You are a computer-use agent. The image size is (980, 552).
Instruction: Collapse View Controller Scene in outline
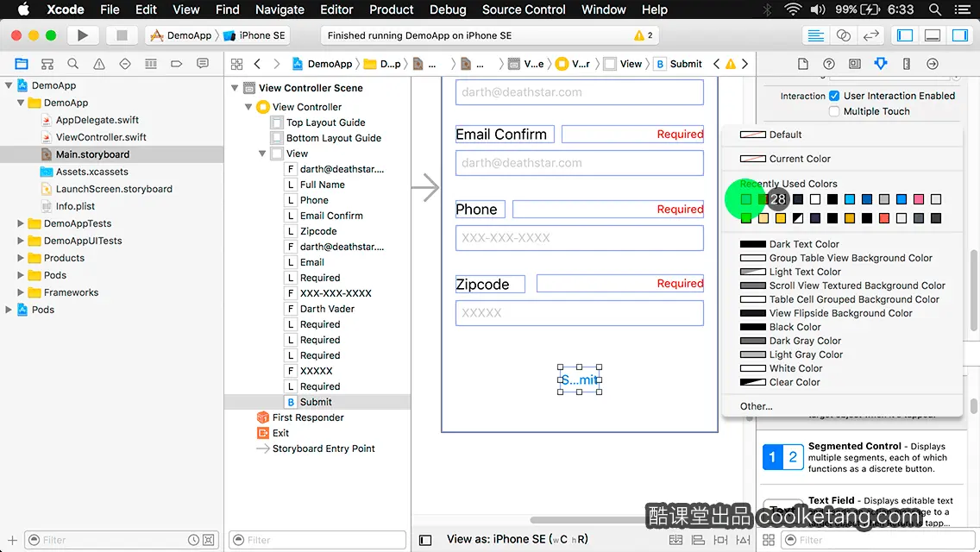[x=235, y=88]
